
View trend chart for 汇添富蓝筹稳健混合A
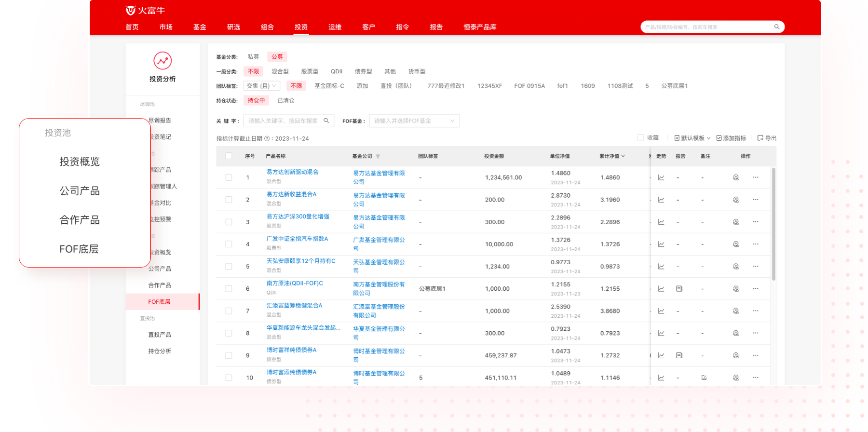661,311
